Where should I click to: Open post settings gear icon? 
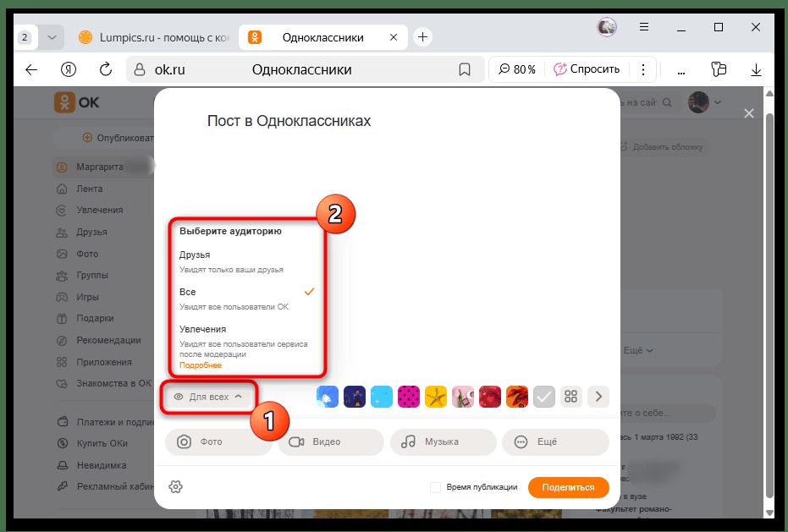[175, 486]
